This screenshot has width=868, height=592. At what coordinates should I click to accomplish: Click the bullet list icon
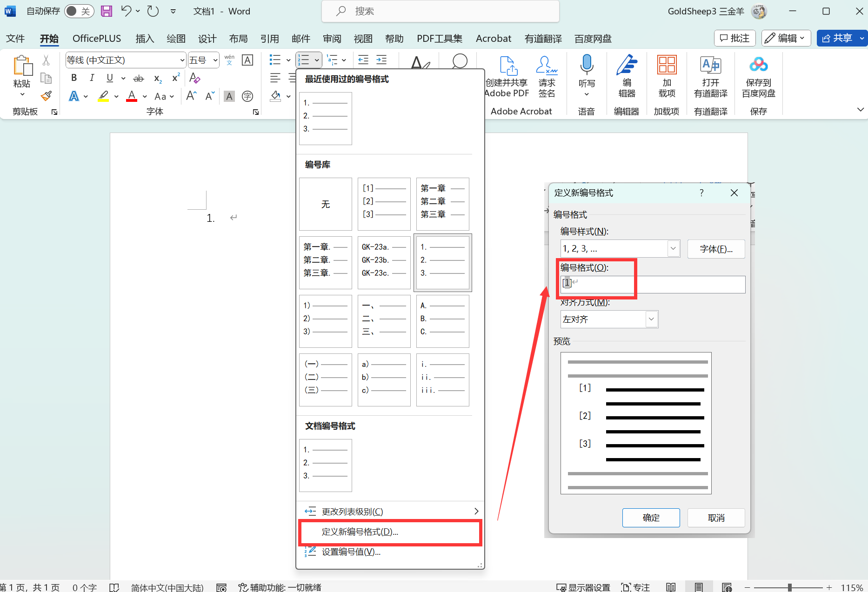coord(275,60)
